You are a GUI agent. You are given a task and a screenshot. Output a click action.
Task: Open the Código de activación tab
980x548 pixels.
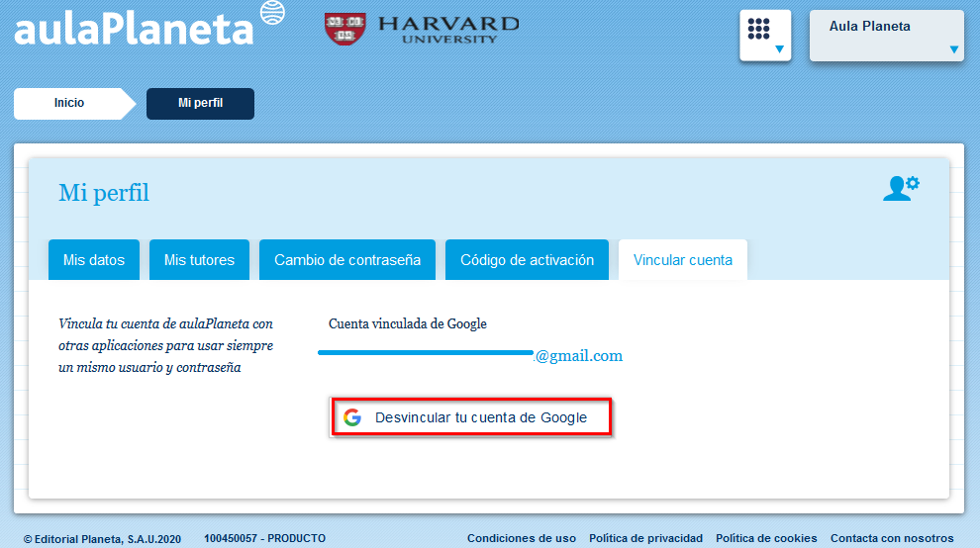pyautogui.click(x=527, y=260)
